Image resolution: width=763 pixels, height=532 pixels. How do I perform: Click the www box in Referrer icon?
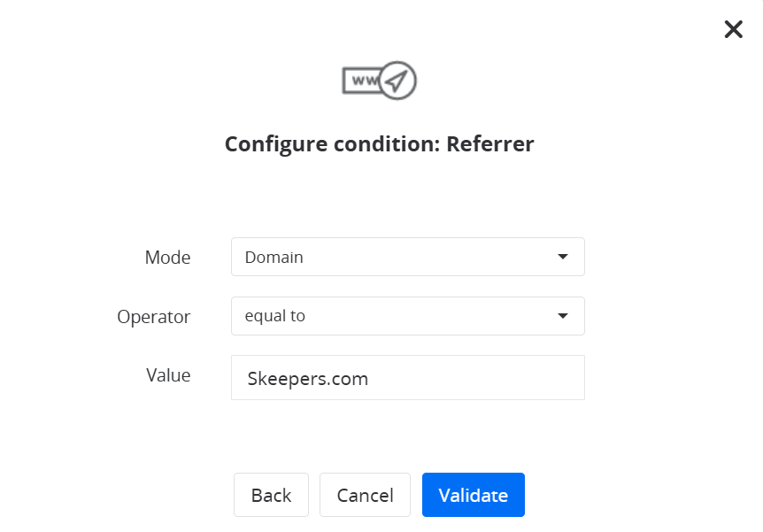pyautogui.click(x=361, y=81)
